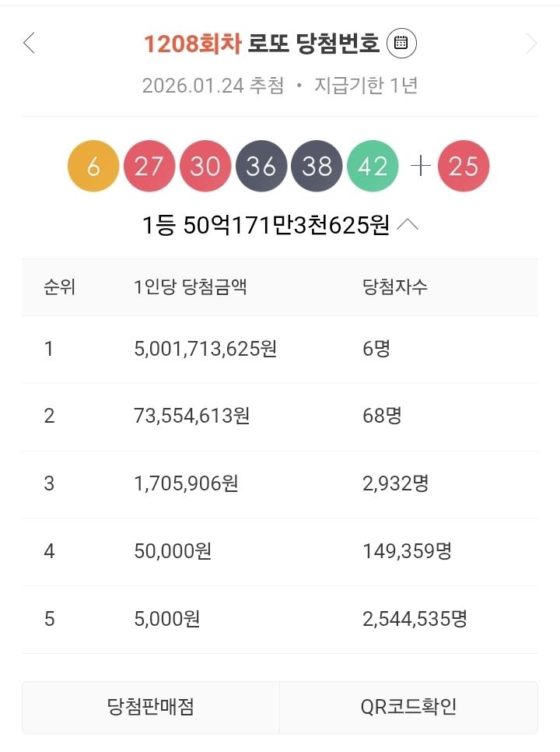Open the 당첨판매점 winning stores tab
This screenshot has height=752, width=560.
[151, 707]
